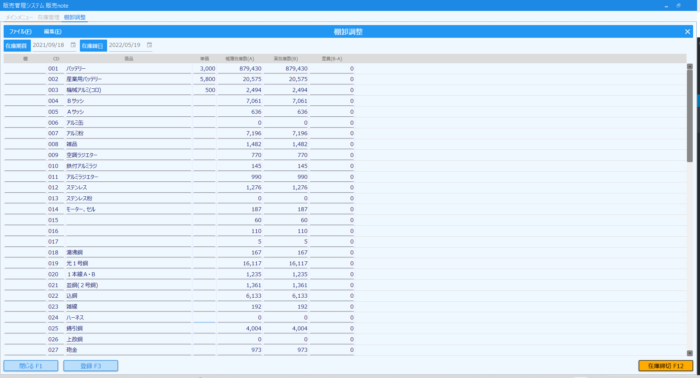Switch to the メインメニュー tab

click(x=19, y=17)
